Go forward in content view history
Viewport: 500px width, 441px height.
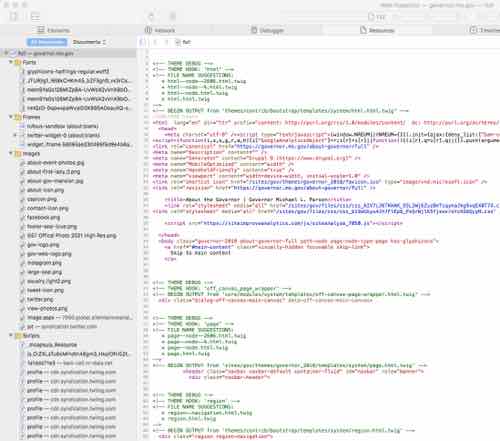pos(166,42)
